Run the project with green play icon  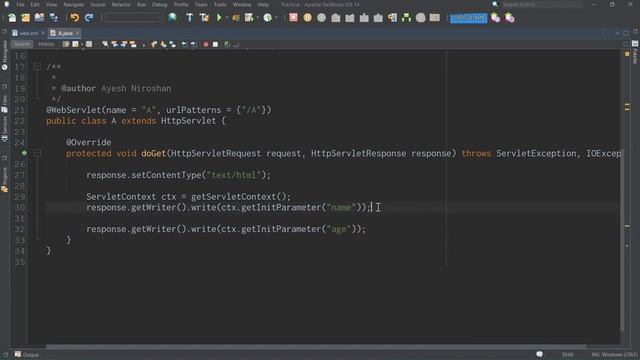point(219,18)
